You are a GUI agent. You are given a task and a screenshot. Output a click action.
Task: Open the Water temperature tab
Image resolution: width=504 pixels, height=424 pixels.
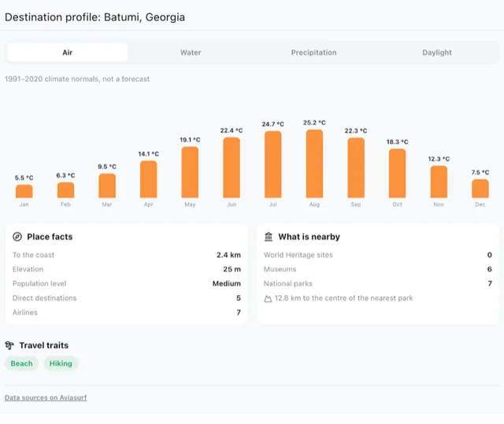(x=191, y=53)
